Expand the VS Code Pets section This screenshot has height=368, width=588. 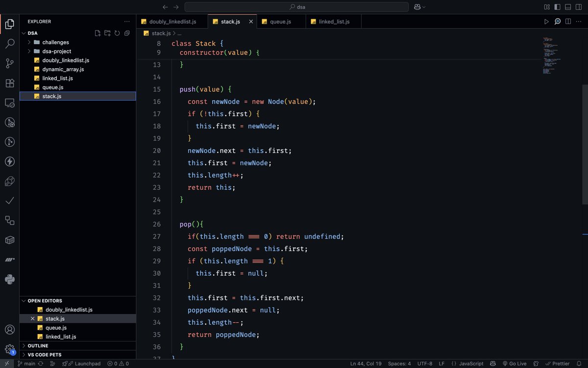78,354
